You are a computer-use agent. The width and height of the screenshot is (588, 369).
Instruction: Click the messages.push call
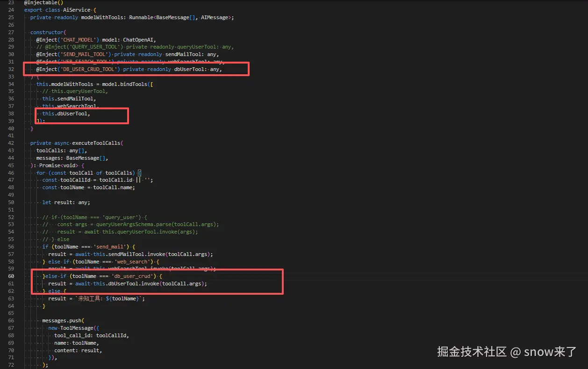[63, 320]
